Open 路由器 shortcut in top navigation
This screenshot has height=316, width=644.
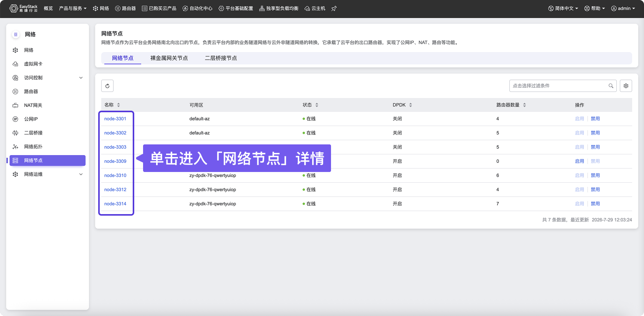pos(125,8)
